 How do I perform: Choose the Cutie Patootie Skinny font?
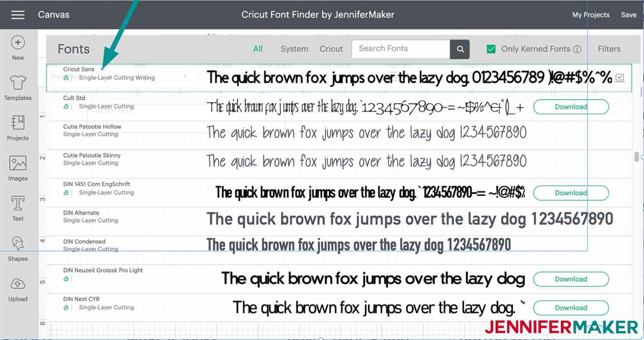pos(92,155)
